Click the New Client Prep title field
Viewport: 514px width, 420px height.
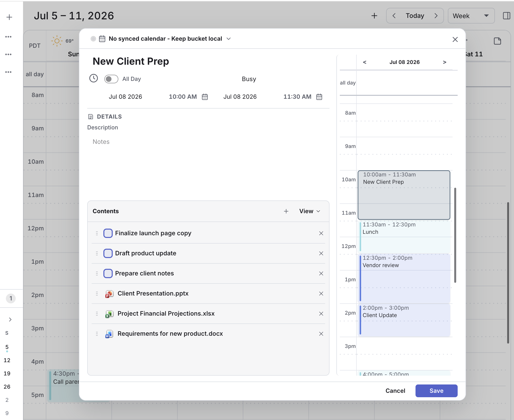[x=131, y=61]
